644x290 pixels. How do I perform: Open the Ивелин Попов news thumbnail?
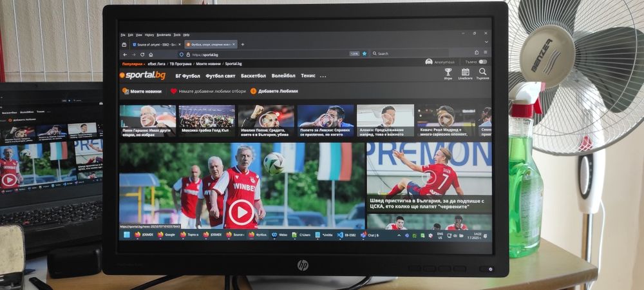266,121
